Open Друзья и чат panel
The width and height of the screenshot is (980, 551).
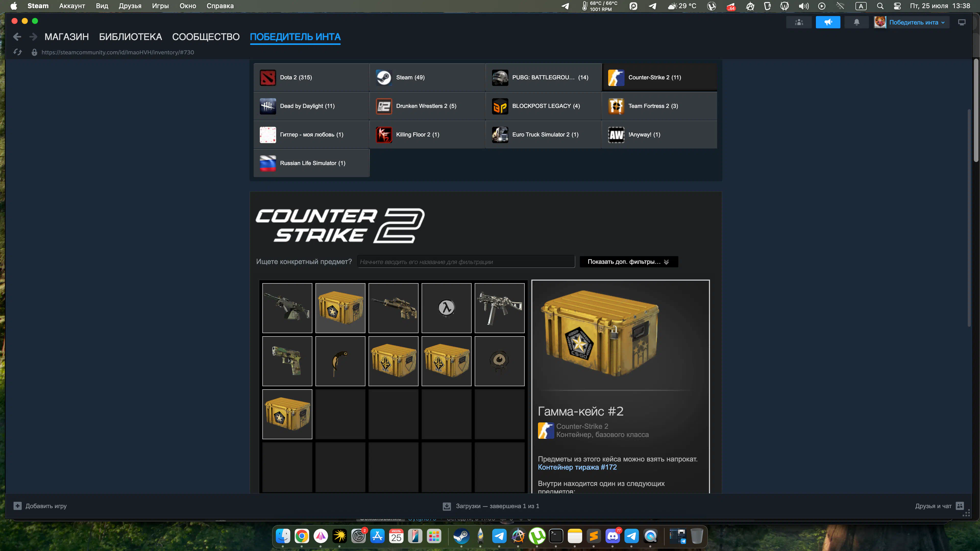coord(939,506)
